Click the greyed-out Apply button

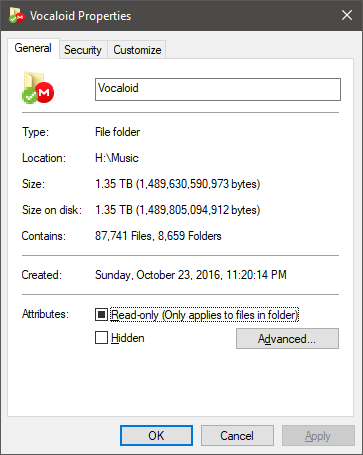click(318, 435)
